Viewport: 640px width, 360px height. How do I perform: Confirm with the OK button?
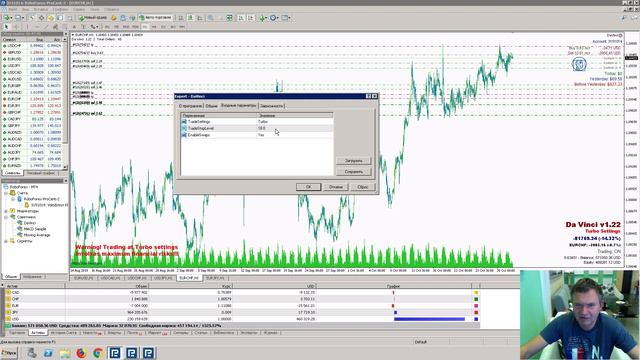(x=308, y=187)
